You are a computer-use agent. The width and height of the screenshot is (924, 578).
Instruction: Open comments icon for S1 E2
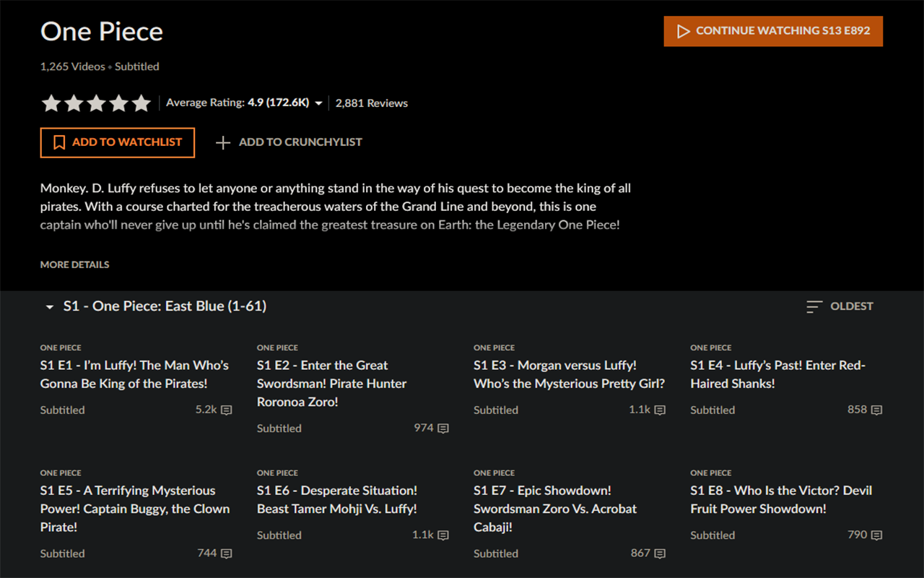[443, 428]
